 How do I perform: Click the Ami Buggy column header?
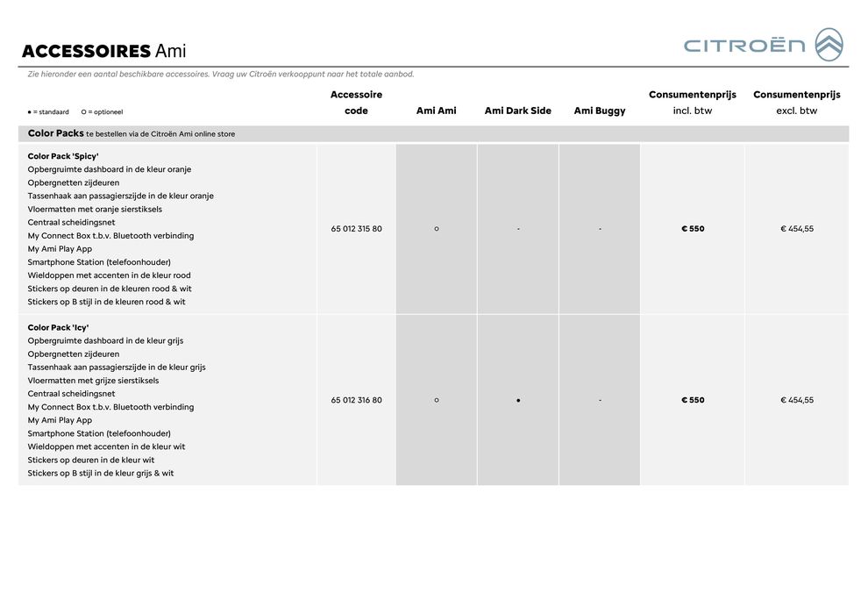(600, 111)
